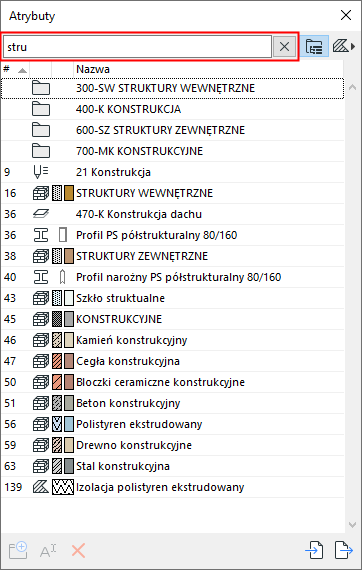The width and height of the screenshot is (362, 570).
Task: Select Szkło struktualne material
Action: (173, 298)
